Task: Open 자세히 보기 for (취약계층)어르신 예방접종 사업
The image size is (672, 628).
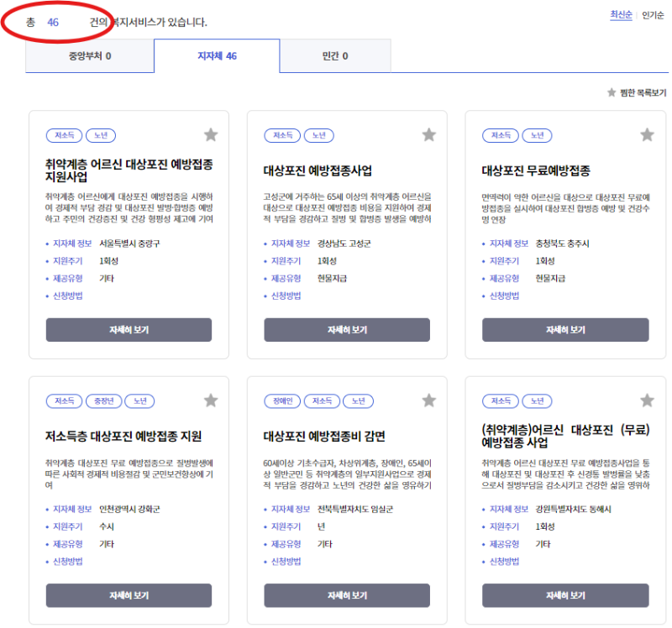Action: (565, 597)
